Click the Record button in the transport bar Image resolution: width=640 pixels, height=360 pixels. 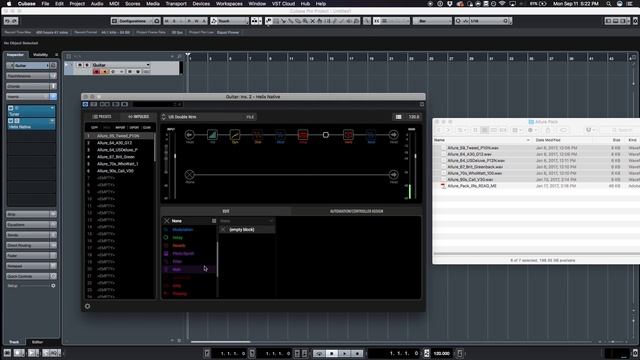coord(357,353)
